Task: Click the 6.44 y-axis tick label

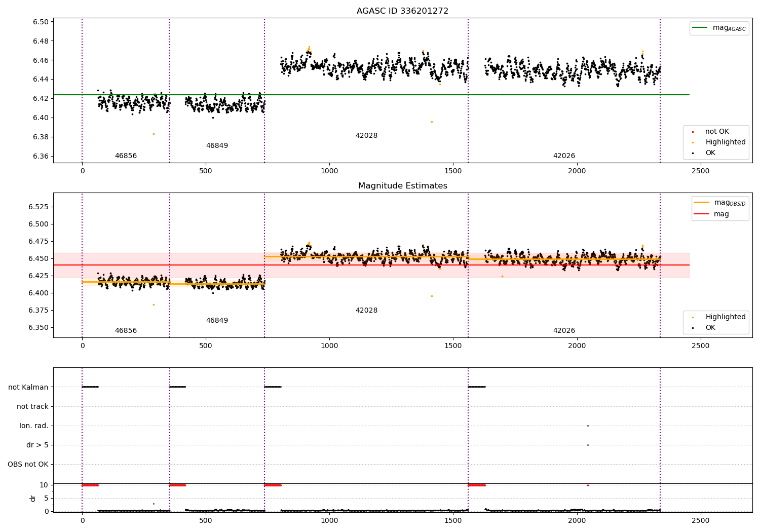Action: [x=41, y=80]
